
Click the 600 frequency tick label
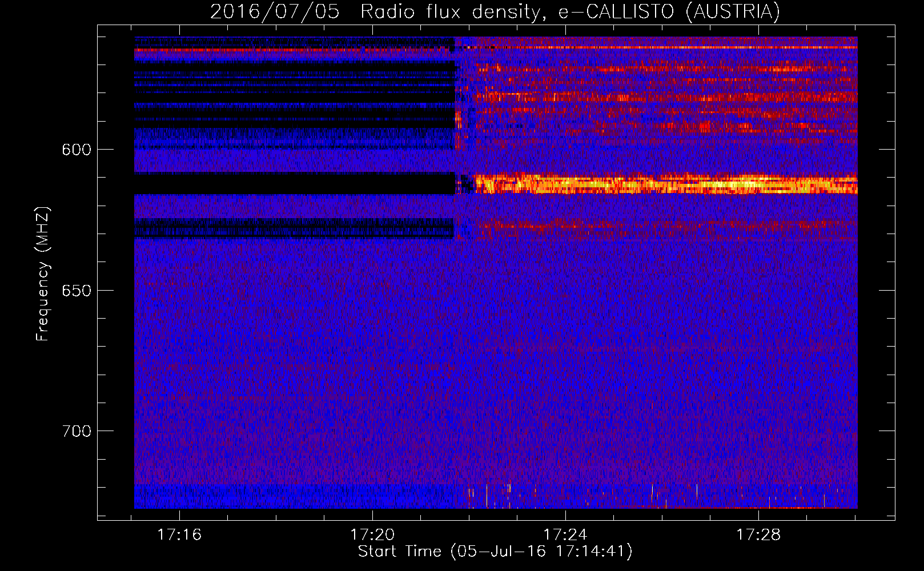[x=77, y=150]
